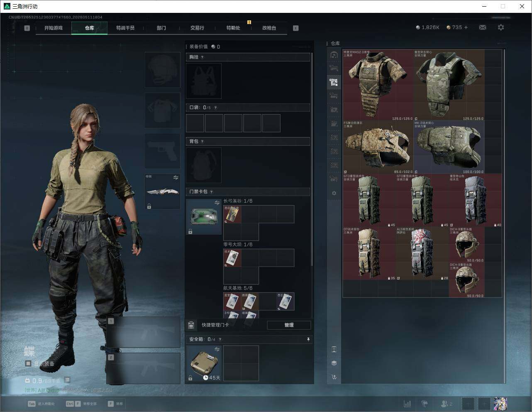The height and width of the screenshot is (412, 532).
Task: Select the D7战术背包 backpack
Action: (369, 253)
